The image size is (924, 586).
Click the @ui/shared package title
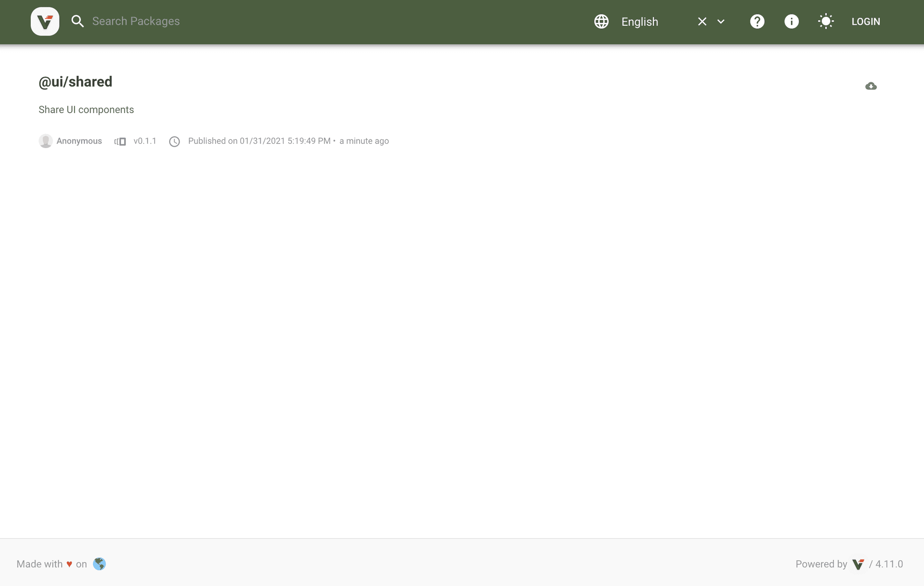(x=75, y=82)
